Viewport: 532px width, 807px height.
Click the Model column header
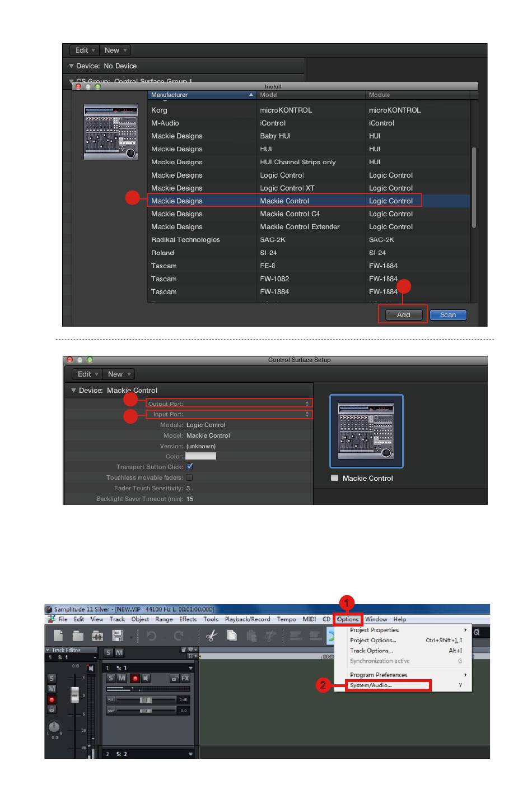[x=311, y=95]
